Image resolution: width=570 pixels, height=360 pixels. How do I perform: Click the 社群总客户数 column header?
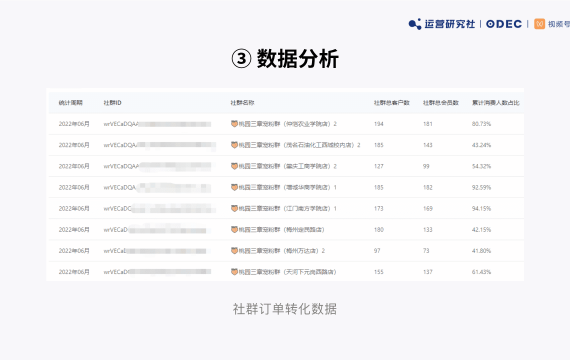point(392,103)
